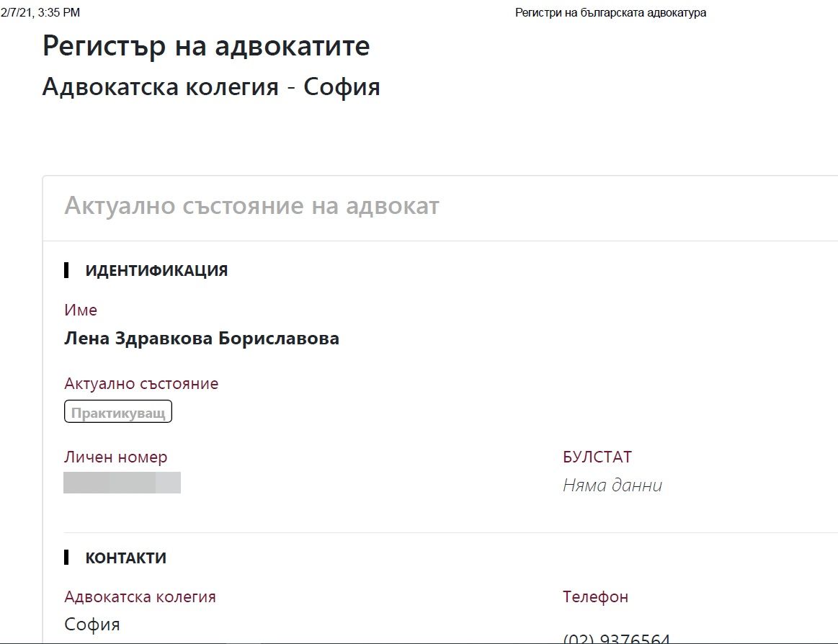
Task: Click the page title Регистри на българската адвокатура
Action: tap(611, 13)
